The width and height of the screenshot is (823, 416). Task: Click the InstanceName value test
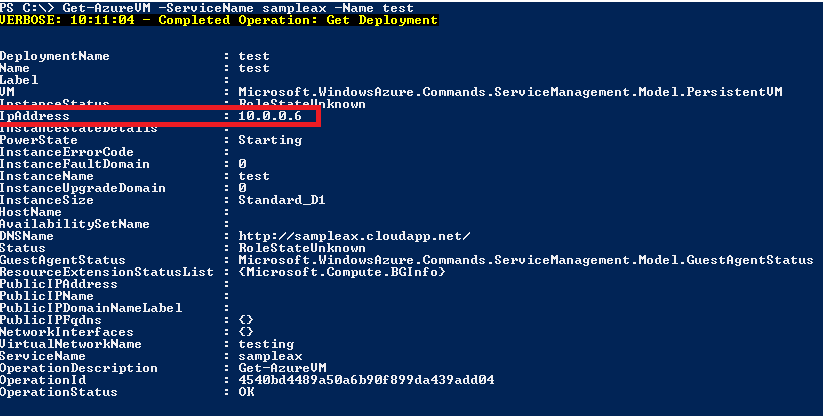254,176
